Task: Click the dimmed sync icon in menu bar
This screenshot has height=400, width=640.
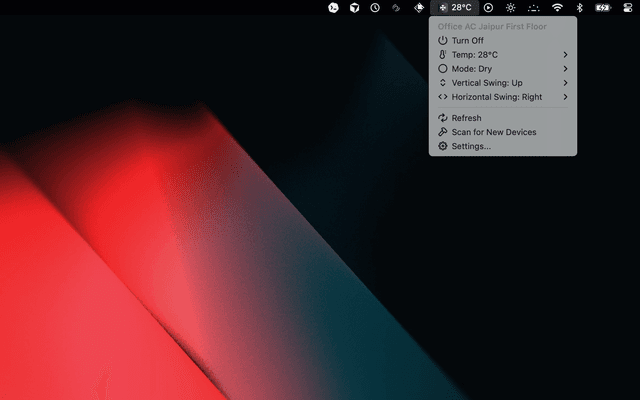Action: pyautogui.click(x=396, y=7)
